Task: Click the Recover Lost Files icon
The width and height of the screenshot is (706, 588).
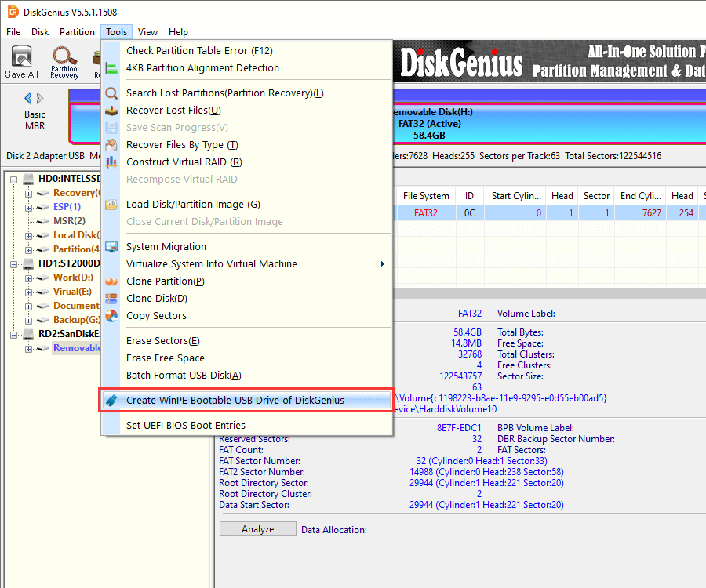Action: pyautogui.click(x=111, y=111)
